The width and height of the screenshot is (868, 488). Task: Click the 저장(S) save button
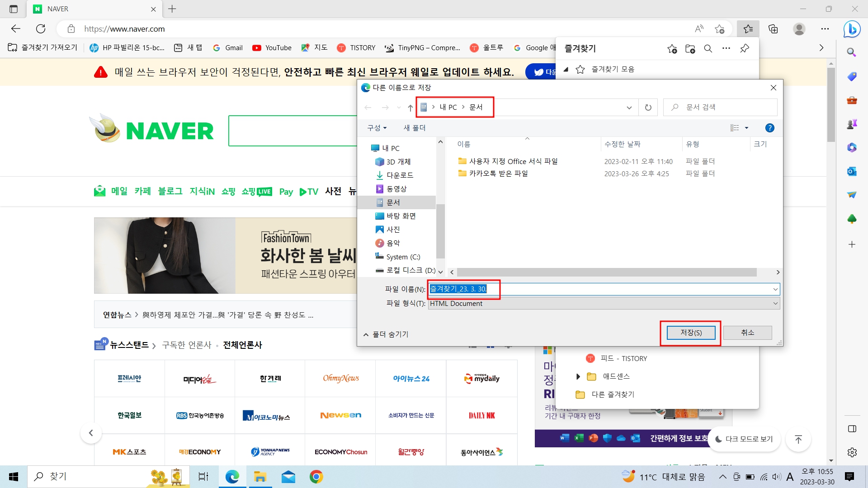point(690,333)
